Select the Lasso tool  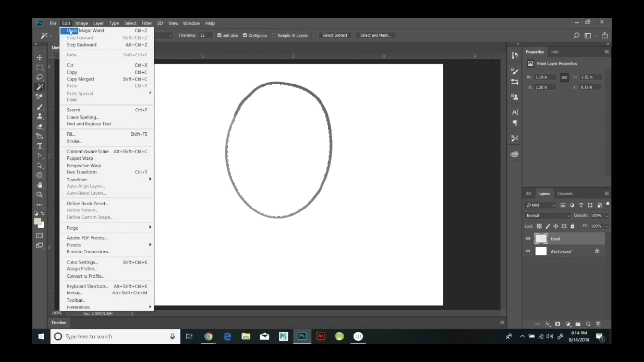(40, 77)
